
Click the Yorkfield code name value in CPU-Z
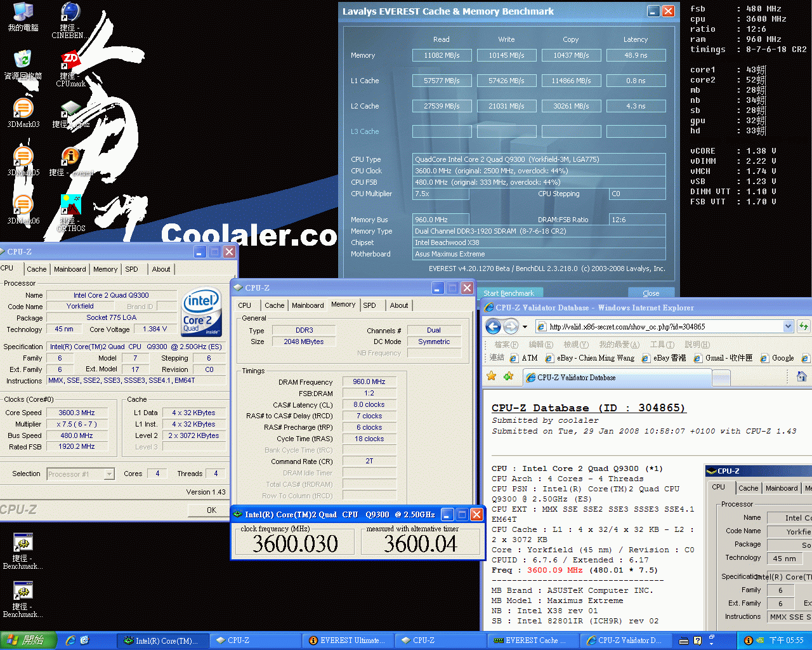[80, 306]
